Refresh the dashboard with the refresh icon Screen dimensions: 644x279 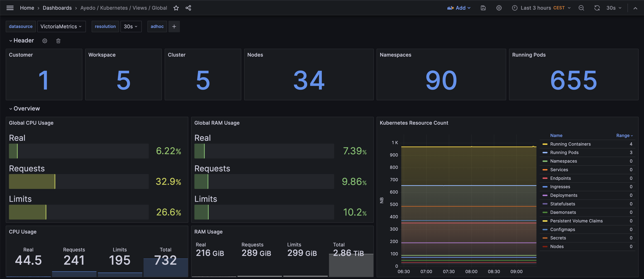click(x=597, y=8)
